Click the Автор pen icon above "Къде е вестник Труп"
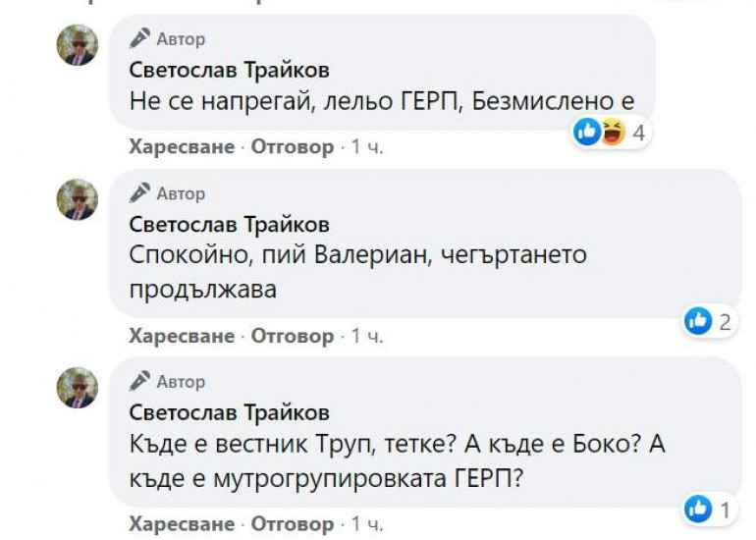 tap(140, 382)
